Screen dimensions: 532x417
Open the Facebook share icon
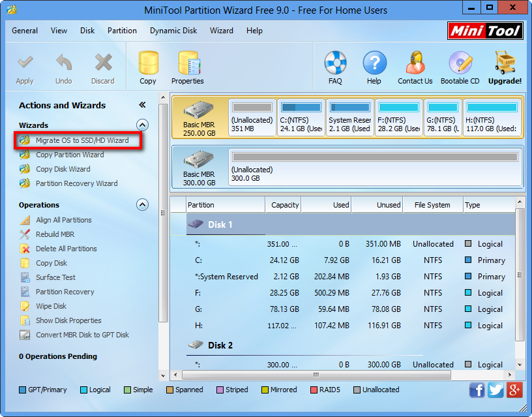click(x=477, y=390)
